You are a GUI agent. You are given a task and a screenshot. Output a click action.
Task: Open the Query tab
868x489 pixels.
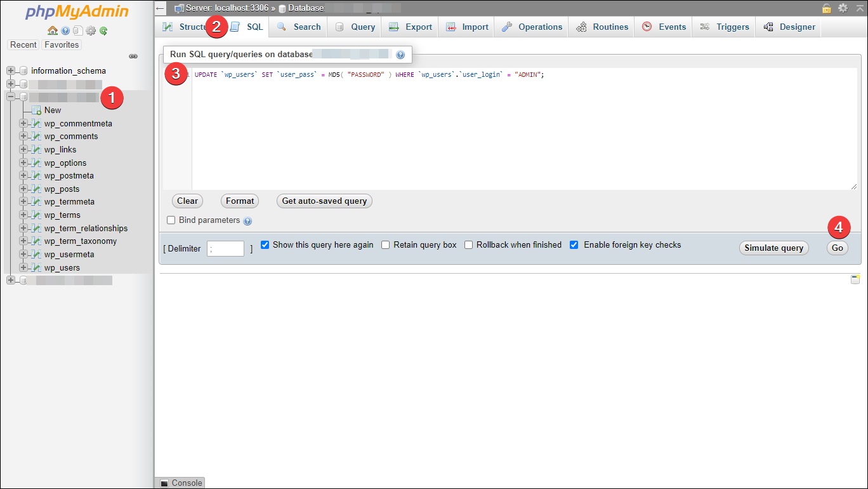coord(355,27)
